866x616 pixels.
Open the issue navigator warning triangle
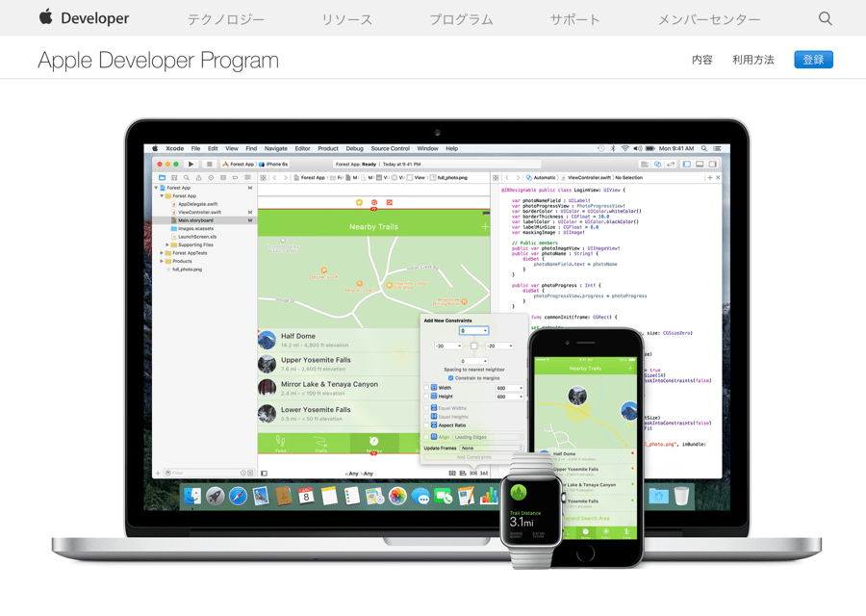[199, 178]
